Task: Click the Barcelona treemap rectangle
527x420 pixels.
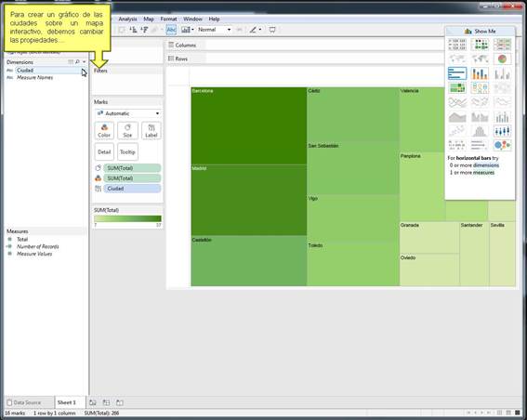Action: 249,126
